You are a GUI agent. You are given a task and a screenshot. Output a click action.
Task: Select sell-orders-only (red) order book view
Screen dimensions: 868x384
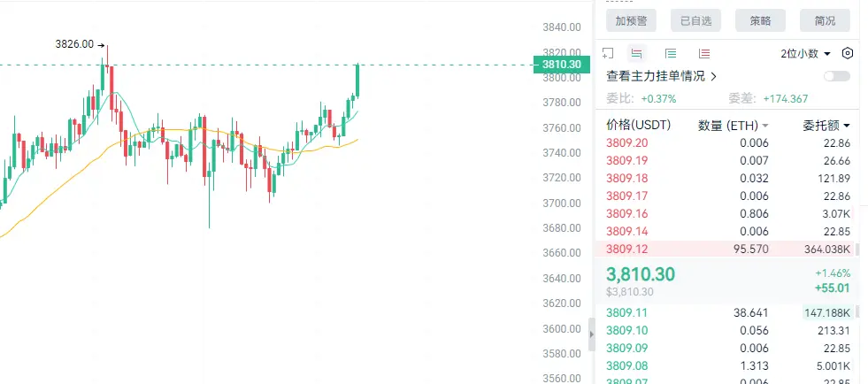pos(704,53)
